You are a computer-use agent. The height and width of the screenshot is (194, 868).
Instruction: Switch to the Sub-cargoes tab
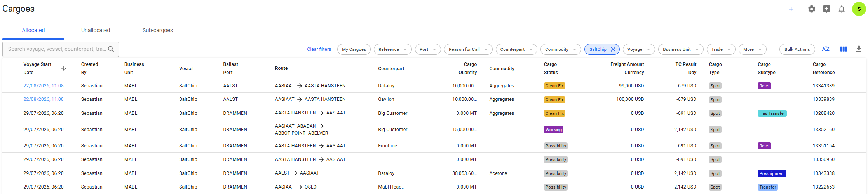coord(157,30)
